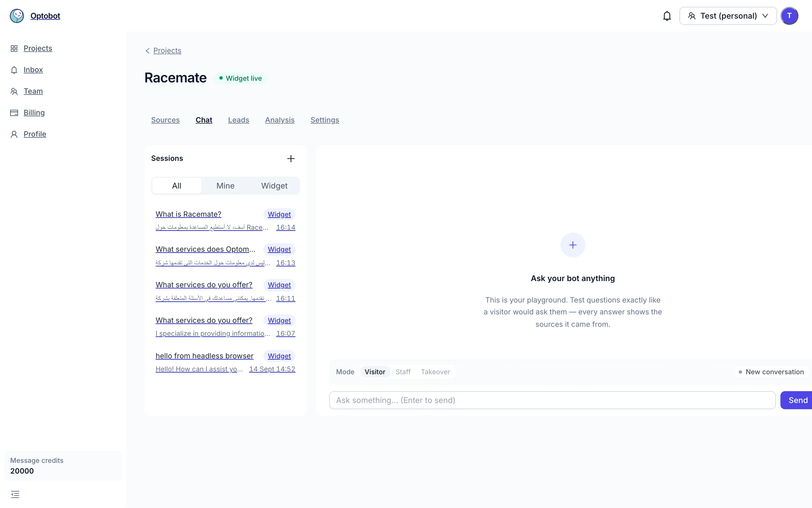This screenshot has width=812, height=508.
Task: Open the Settings tab
Action: coord(325,120)
